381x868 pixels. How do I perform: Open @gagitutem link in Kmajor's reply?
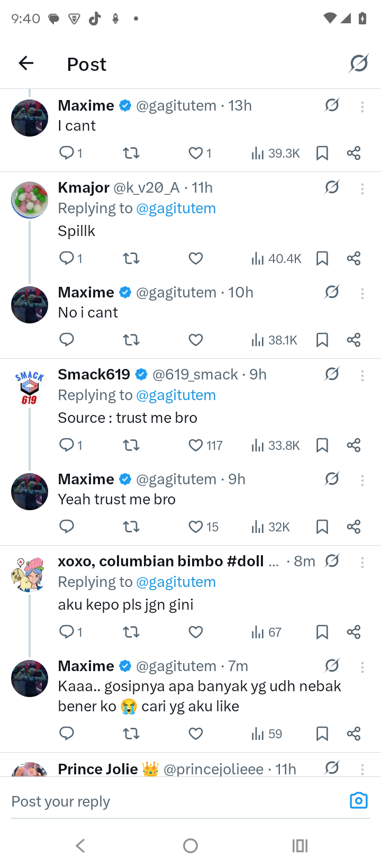coord(176,208)
